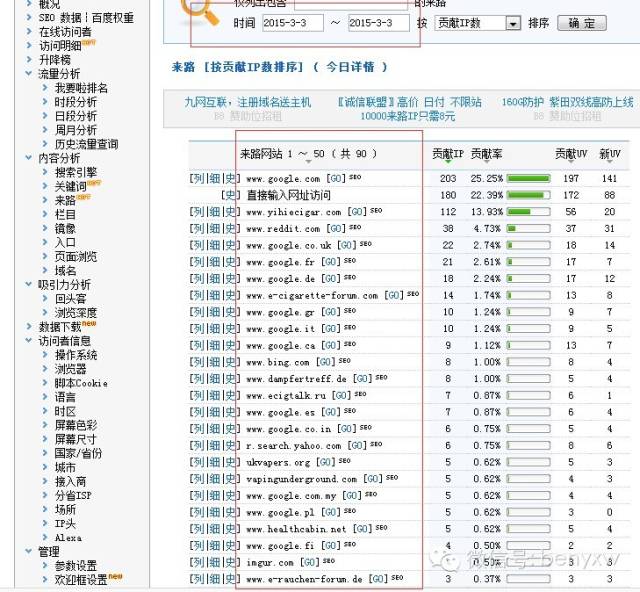
Task: Open 国家/省份 report
Action: [78, 454]
